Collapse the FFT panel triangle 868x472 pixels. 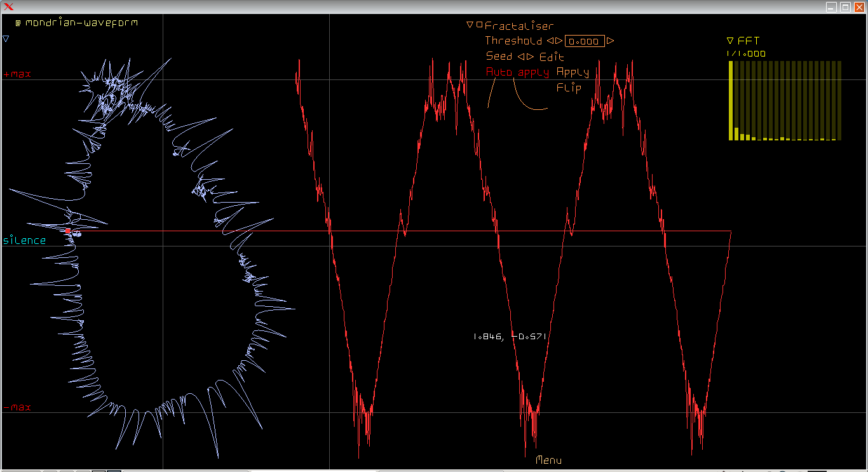coord(730,41)
